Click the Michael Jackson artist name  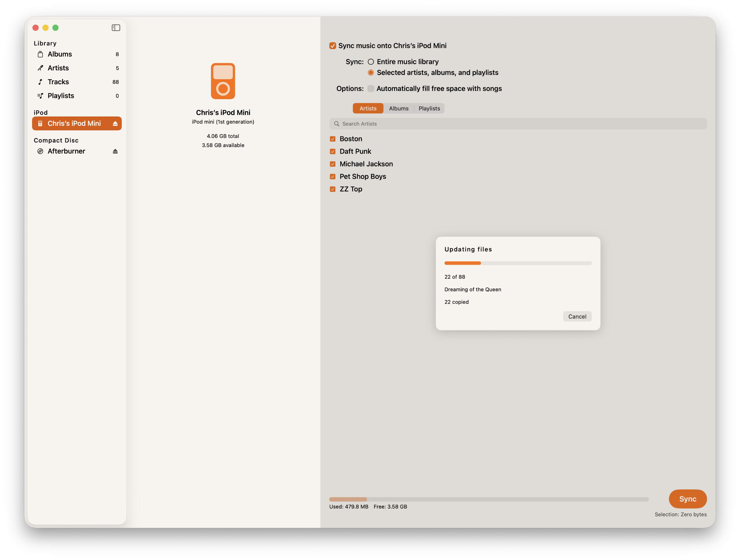pyautogui.click(x=366, y=164)
